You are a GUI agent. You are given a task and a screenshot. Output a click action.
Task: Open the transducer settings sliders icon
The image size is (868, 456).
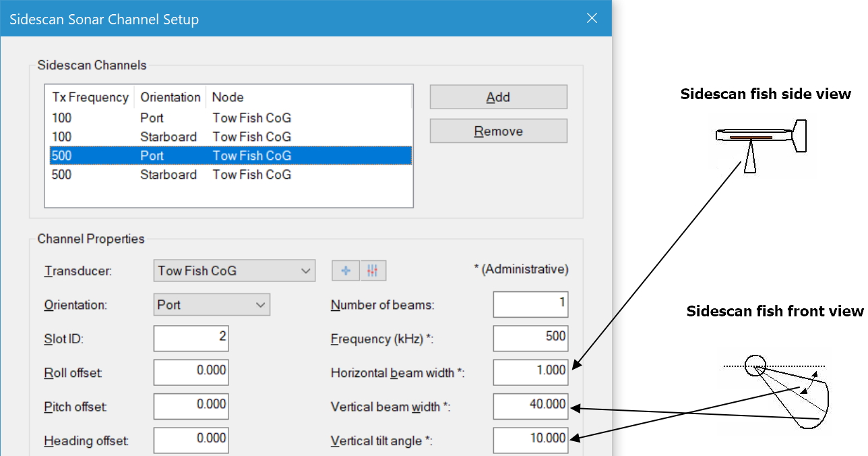click(373, 270)
